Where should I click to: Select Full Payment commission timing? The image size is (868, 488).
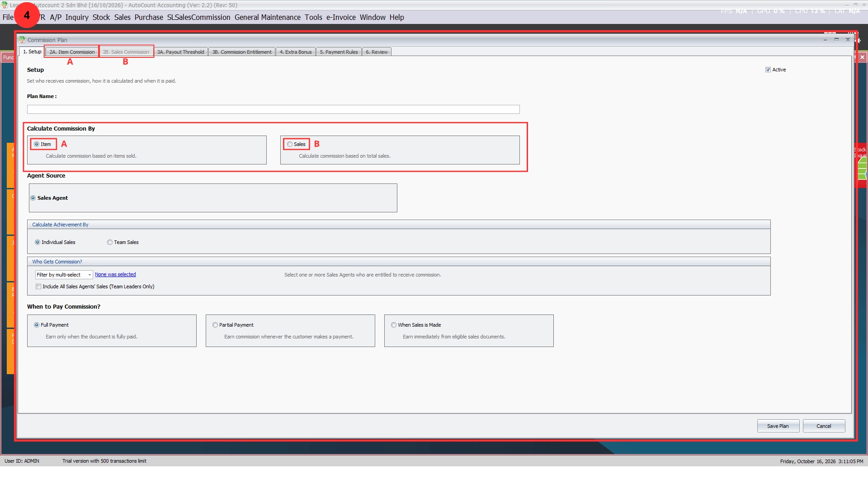pyautogui.click(x=37, y=325)
